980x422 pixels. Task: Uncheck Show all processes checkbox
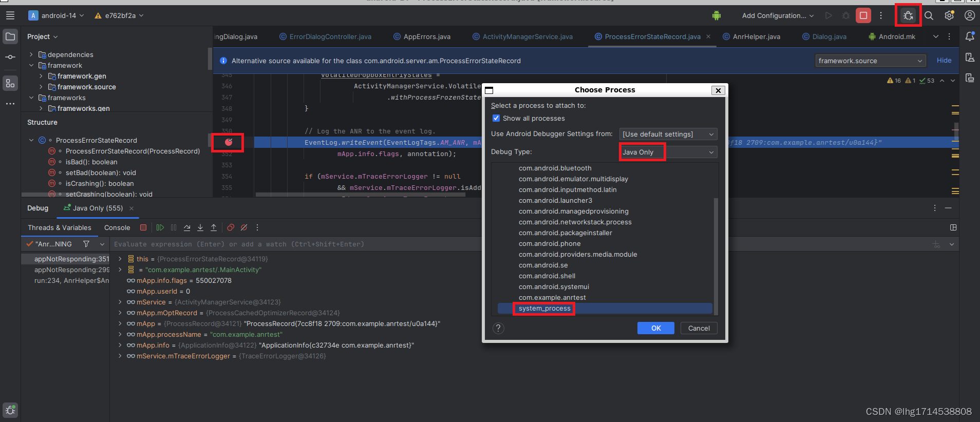pos(496,118)
